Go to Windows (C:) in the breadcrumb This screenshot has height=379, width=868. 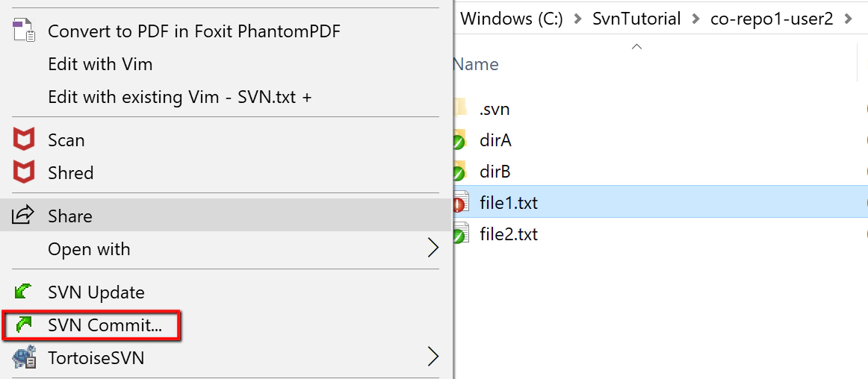(512, 19)
